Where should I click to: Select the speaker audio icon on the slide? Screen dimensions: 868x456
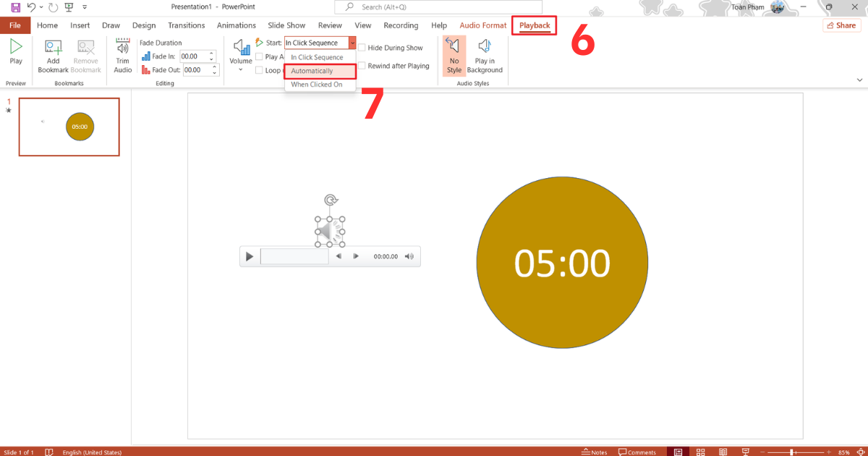click(x=330, y=231)
